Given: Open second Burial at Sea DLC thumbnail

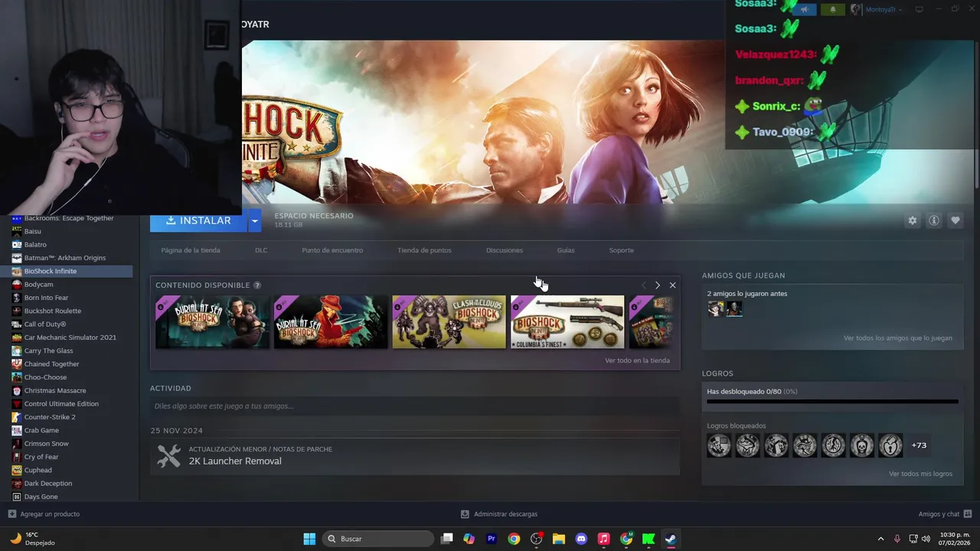Looking at the screenshot, I should click(x=331, y=322).
